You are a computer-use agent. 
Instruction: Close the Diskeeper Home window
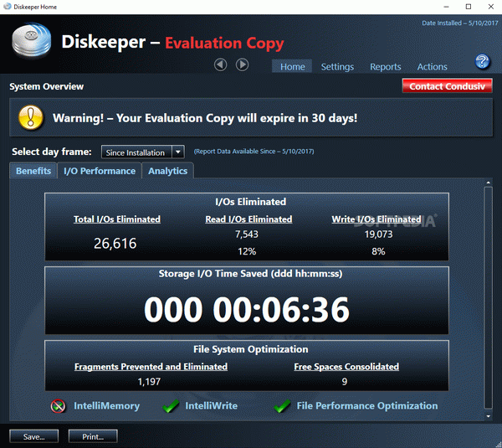[x=491, y=7]
